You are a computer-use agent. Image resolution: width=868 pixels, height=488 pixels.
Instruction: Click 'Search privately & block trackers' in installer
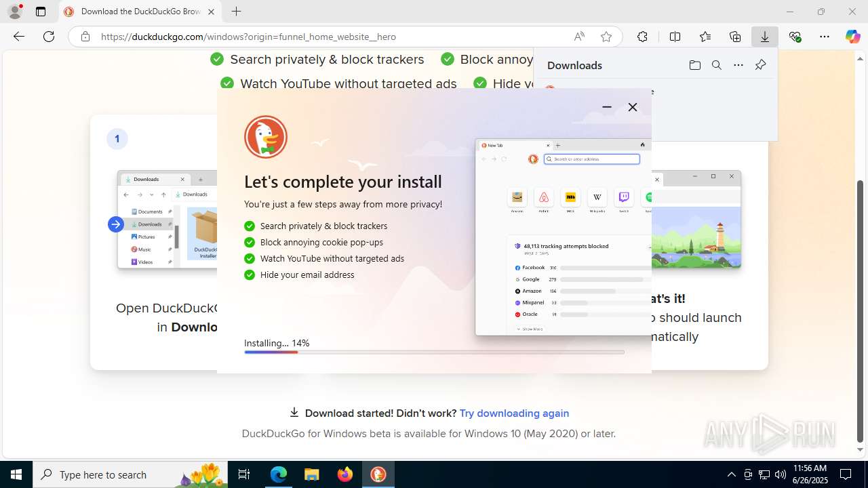pos(323,226)
